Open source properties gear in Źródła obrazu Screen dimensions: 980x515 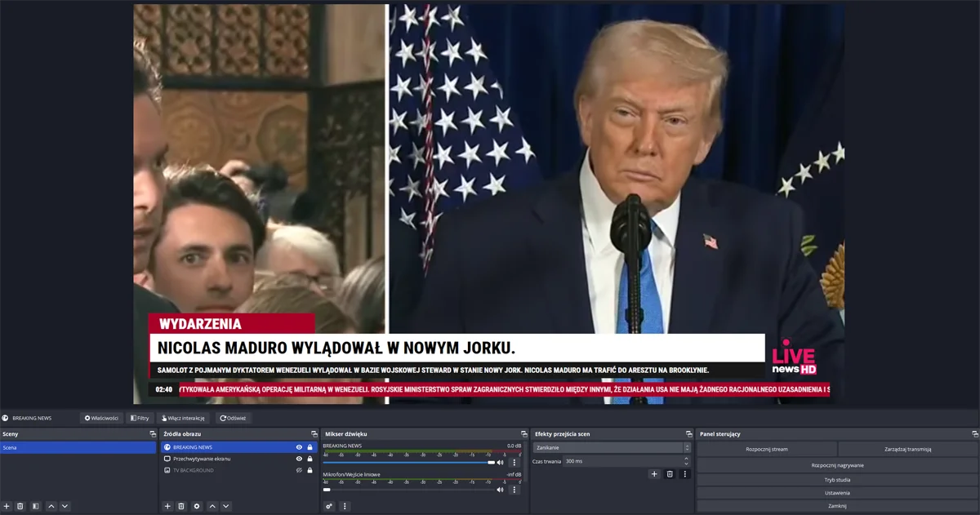coord(197,506)
